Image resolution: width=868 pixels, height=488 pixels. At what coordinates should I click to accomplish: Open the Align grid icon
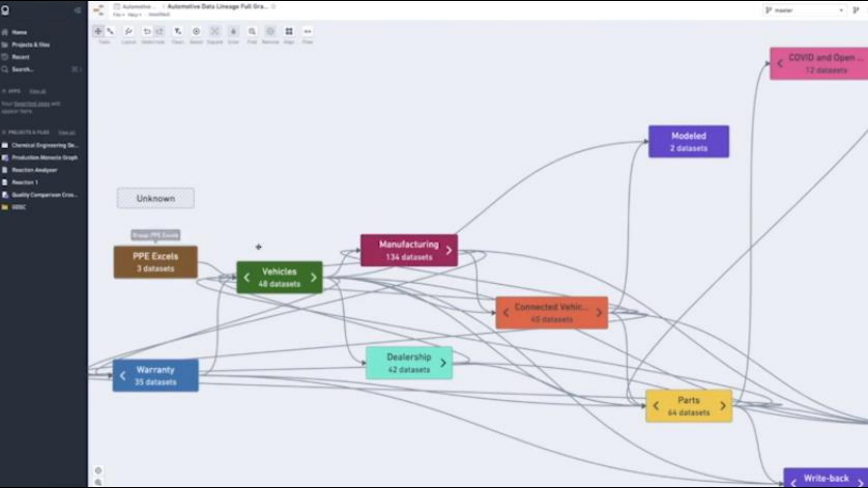(x=289, y=31)
